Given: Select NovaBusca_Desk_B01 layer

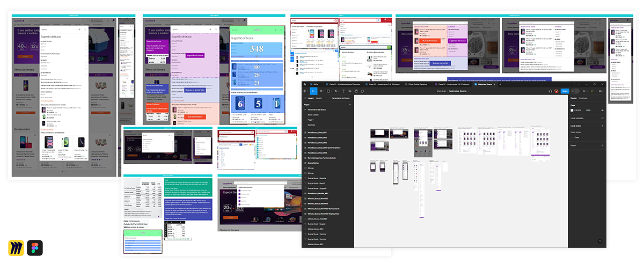Looking at the screenshot, I should 317,133.
